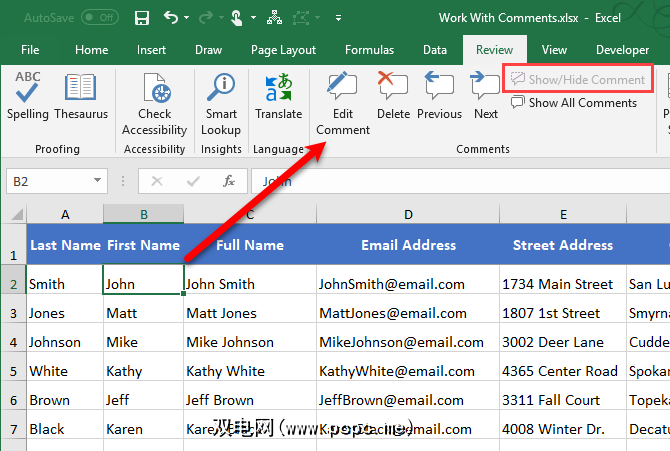The width and height of the screenshot is (670, 451).
Task: Jump to the Next comment
Action: 486,96
